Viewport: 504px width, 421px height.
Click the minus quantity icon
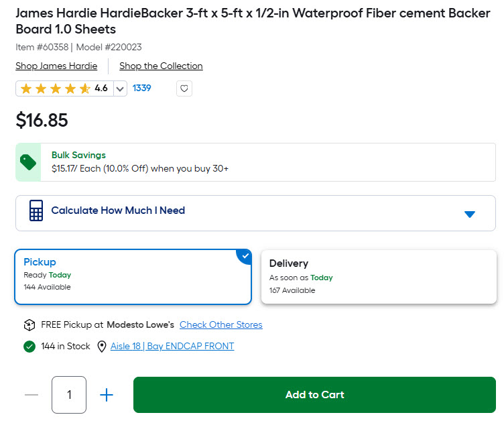pos(31,395)
